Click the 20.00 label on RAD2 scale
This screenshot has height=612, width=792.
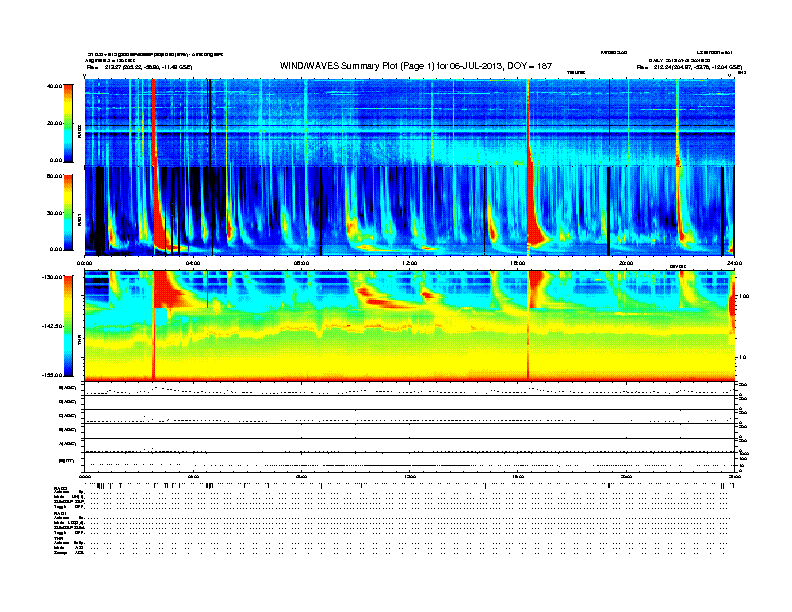(54, 123)
